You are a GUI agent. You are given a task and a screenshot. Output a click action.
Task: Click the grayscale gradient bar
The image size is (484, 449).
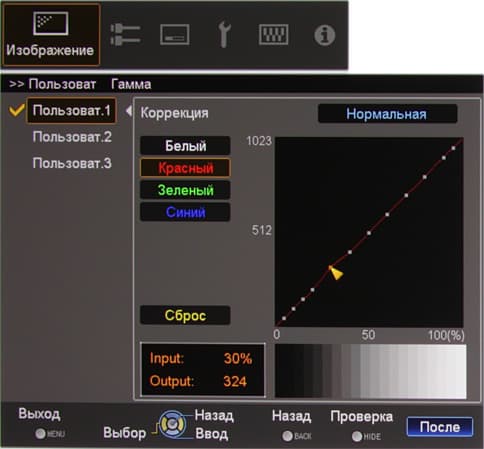click(x=370, y=371)
